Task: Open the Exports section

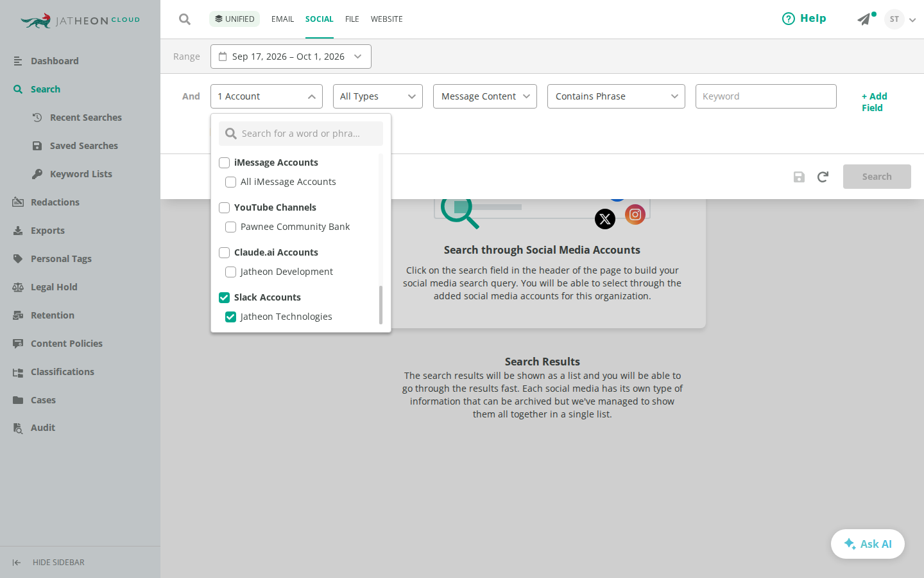Action: pos(47,231)
